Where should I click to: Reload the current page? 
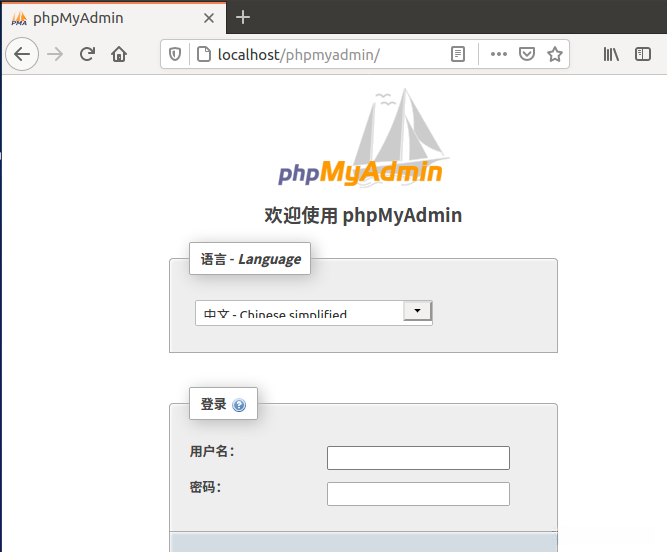click(87, 54)
